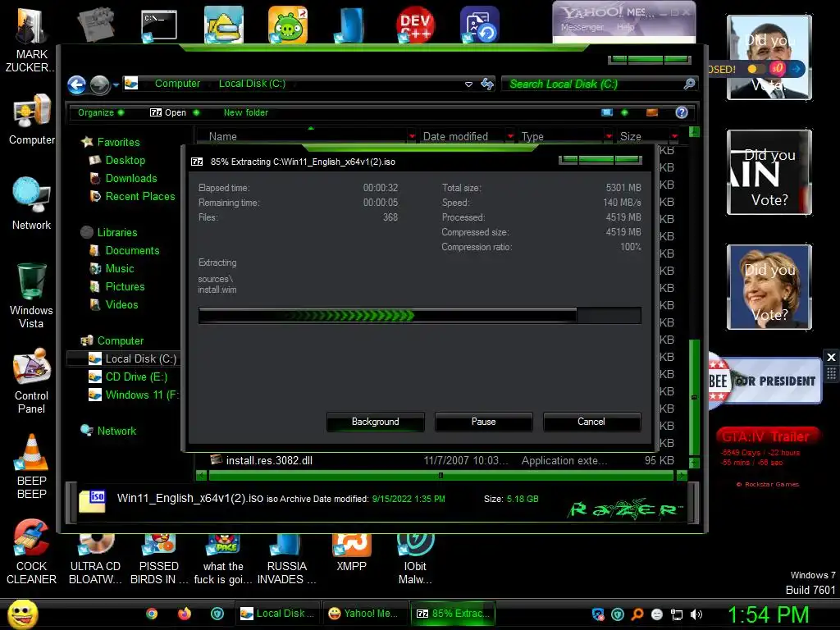Click the search magnifier icon in Explorer
The width and height of the screenshot is (840, 630).
click(689, 84)
